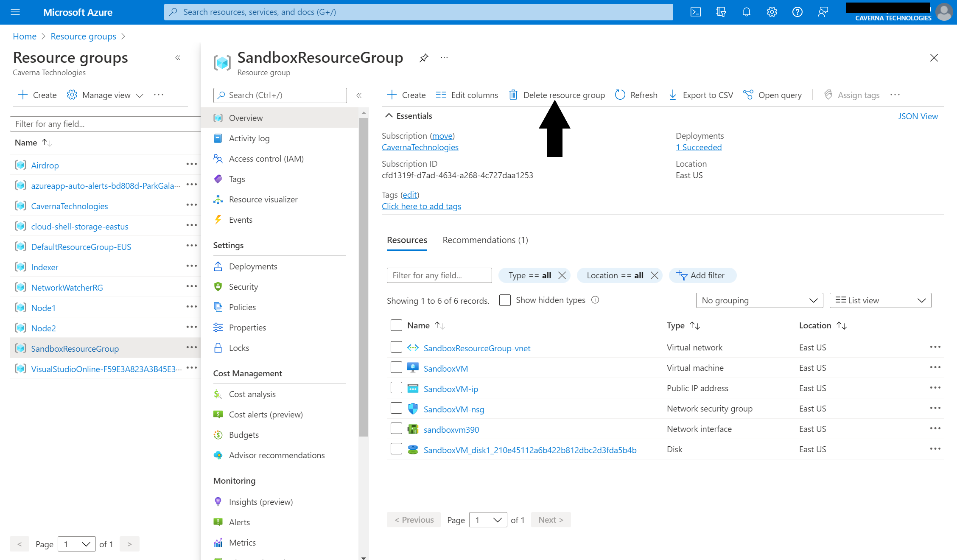This screenshot has height=560, width=957.
Task: Enable Show hidden types checkbox
Action: point(505,300)
